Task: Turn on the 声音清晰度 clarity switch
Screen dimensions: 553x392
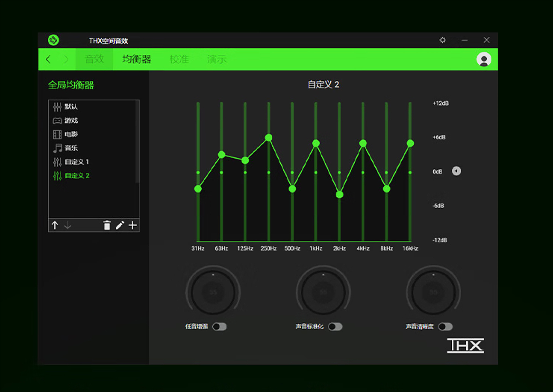Action: click(445, 327)
